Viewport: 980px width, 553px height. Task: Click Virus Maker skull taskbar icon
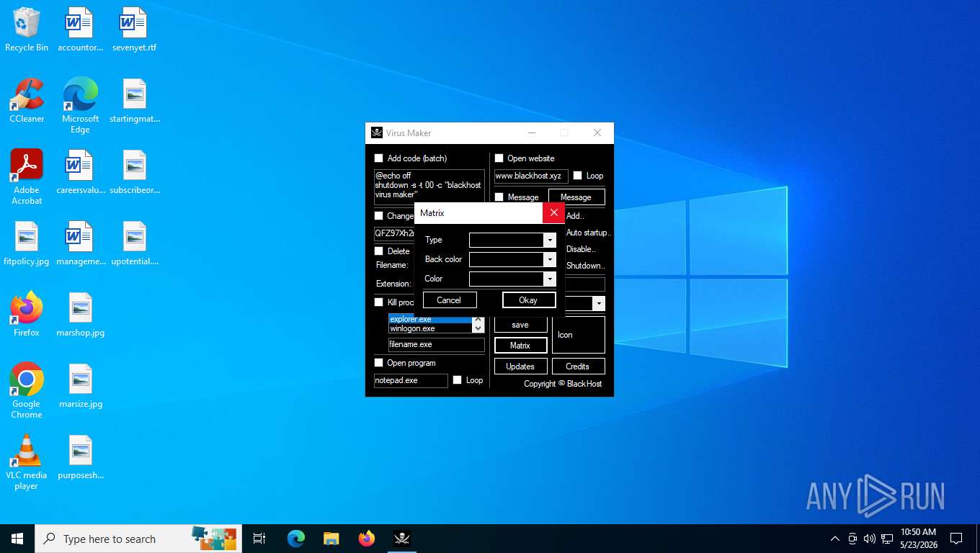401,539
